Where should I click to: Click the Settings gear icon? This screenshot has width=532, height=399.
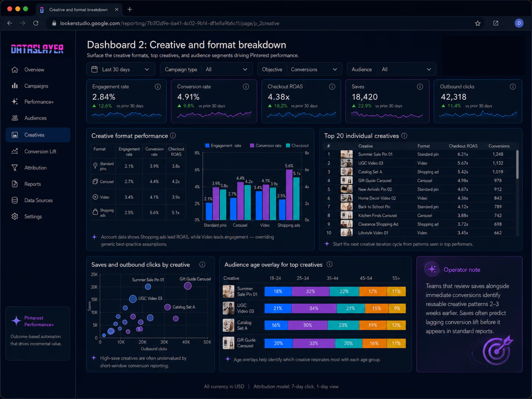click(x=15, y=216)
